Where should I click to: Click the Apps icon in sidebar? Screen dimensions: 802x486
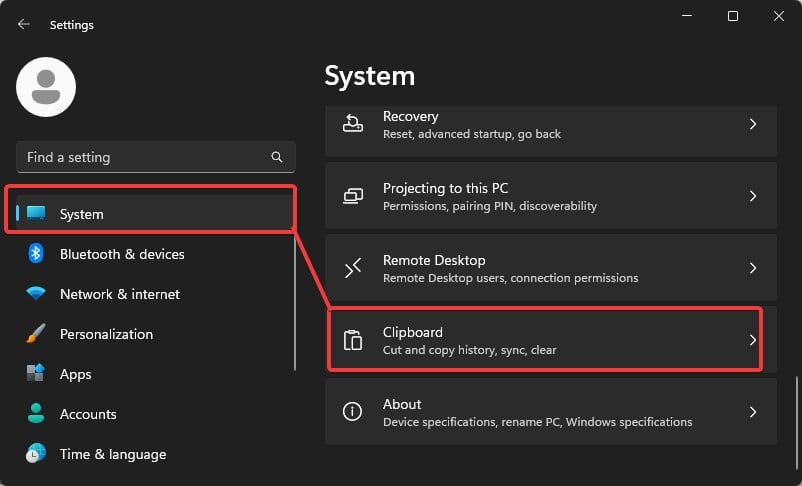coord(36,374)
